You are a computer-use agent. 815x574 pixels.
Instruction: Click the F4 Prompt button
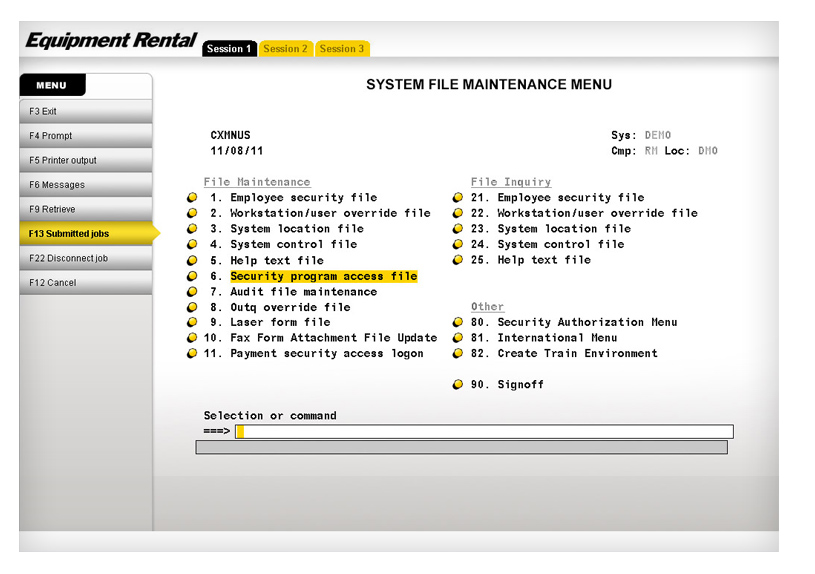[x=86, y=136]
